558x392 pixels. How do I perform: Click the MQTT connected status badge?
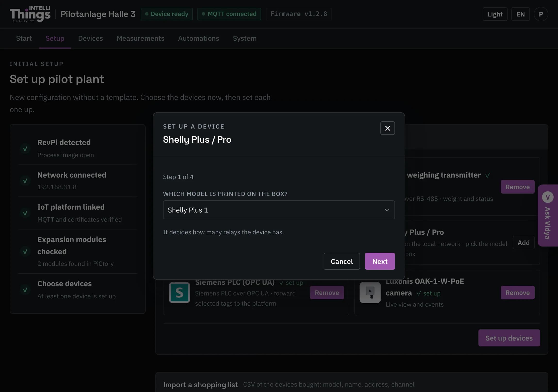click(229, 14)
